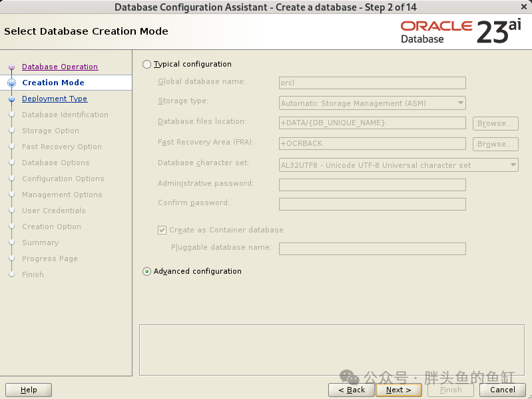This screenshot has height=399, width=532.
Task: Click the Deployment Type step bullet icon
Action: tap(11, 99)
